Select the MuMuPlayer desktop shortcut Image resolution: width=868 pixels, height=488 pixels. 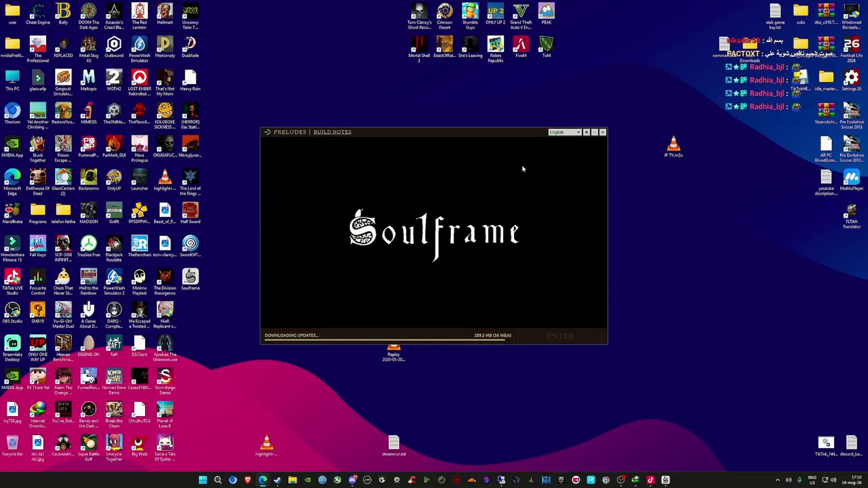pyautogui.click(x=852, y=180)
